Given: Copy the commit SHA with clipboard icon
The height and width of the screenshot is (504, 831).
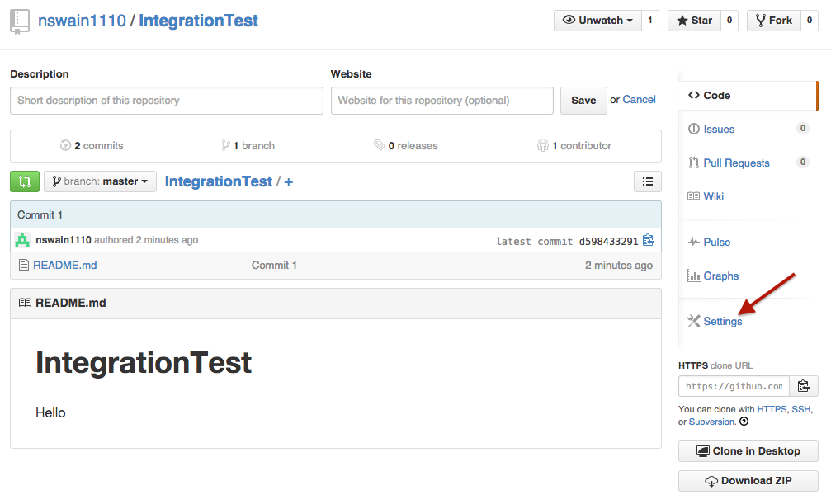Looking at the screenshot, I should coord(648,240).
